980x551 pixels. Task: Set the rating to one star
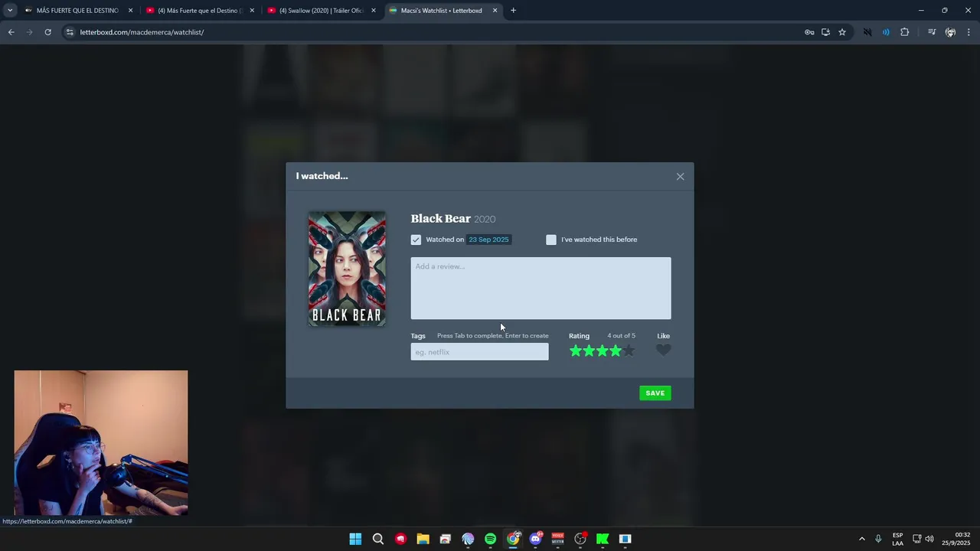click(576, 350)
